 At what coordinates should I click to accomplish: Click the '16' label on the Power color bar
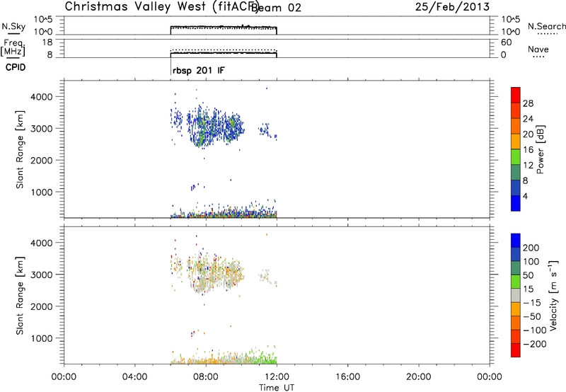tap(528, 150)
